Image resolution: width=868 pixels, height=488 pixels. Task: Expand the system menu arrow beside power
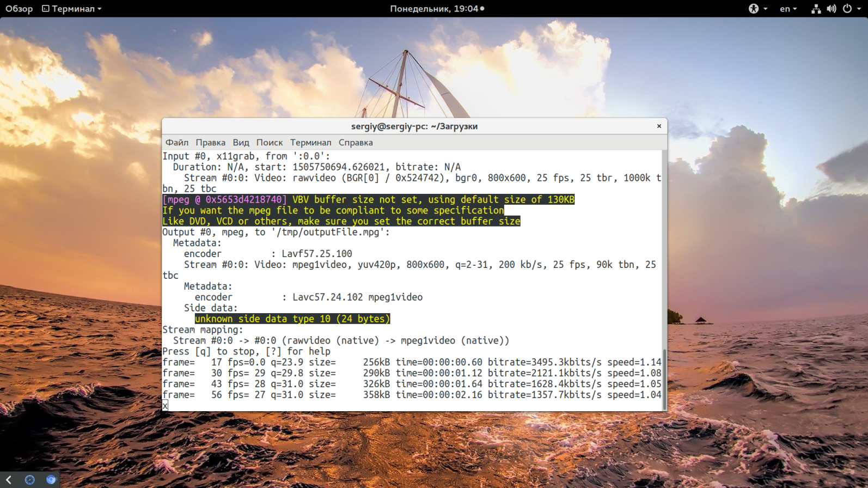point(859,9)
